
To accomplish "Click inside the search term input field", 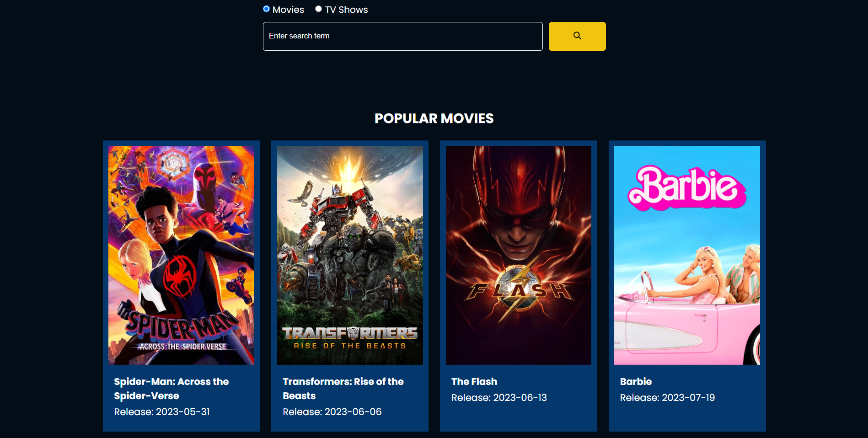I will pos(402,36).
